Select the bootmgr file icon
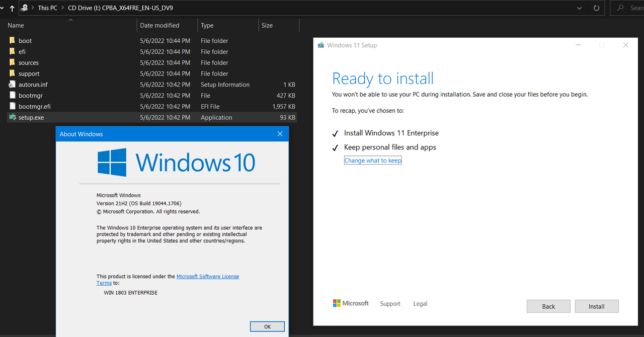Image resolution: width=644 pixels, height=337 pixels. tap(13, 95)
